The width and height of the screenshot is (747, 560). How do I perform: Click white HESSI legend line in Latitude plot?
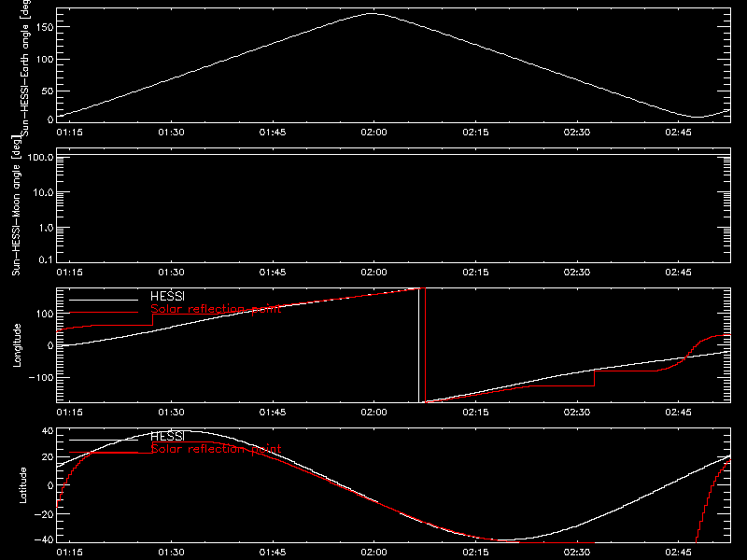point(104,440)
